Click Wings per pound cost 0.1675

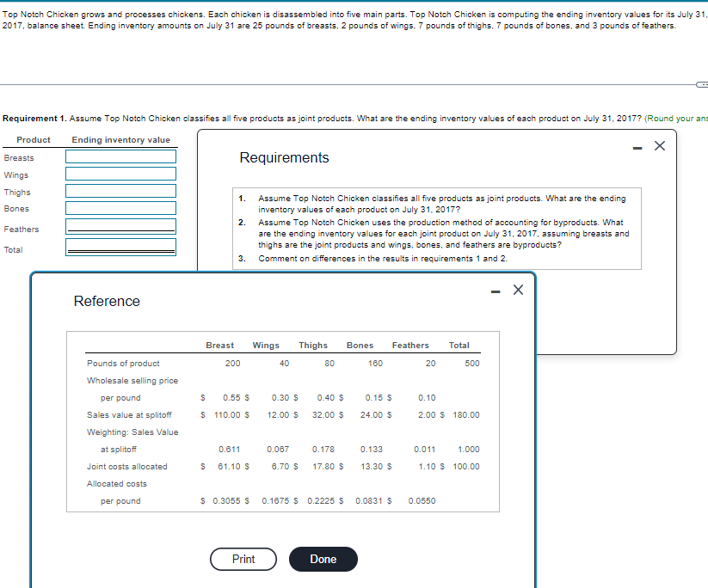pyautogui.click(x=275, y=500)
